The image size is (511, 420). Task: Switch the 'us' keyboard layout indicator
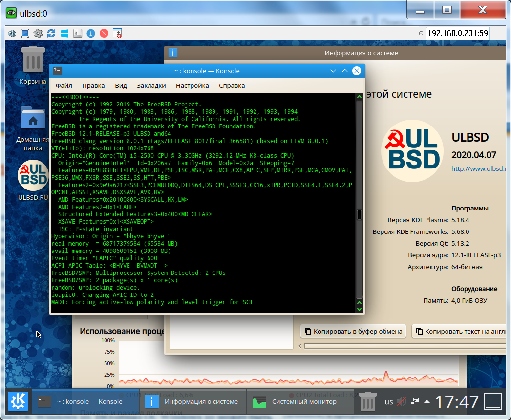pyautogui.click(x=389, y=402)
